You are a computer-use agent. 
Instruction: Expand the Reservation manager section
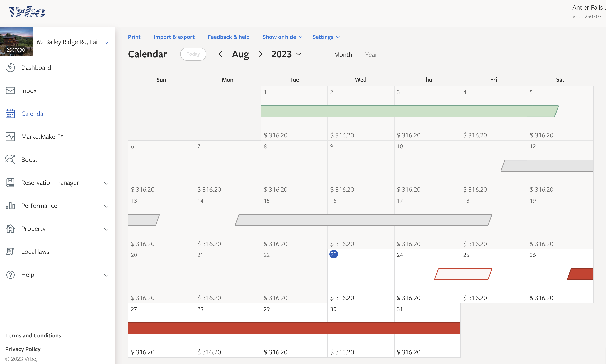106,183
